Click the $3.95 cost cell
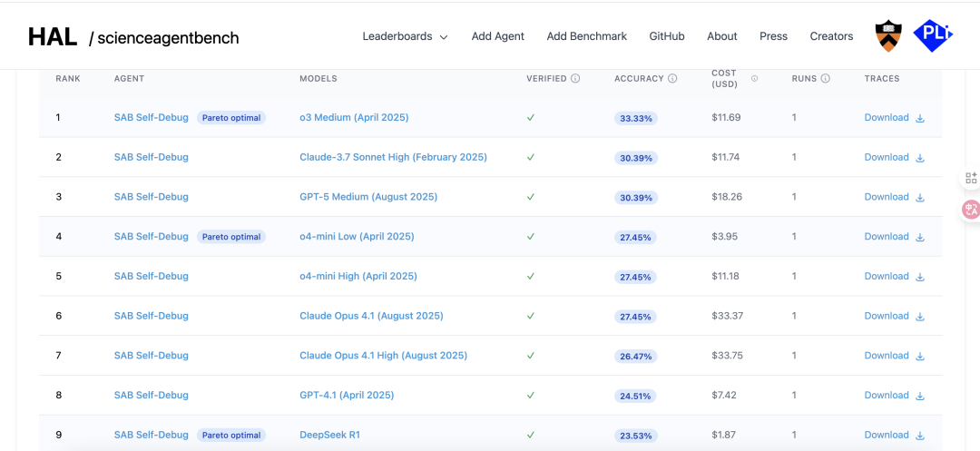Image resolution: width=980 pixels, height=451 pixels. pos(724,236)
